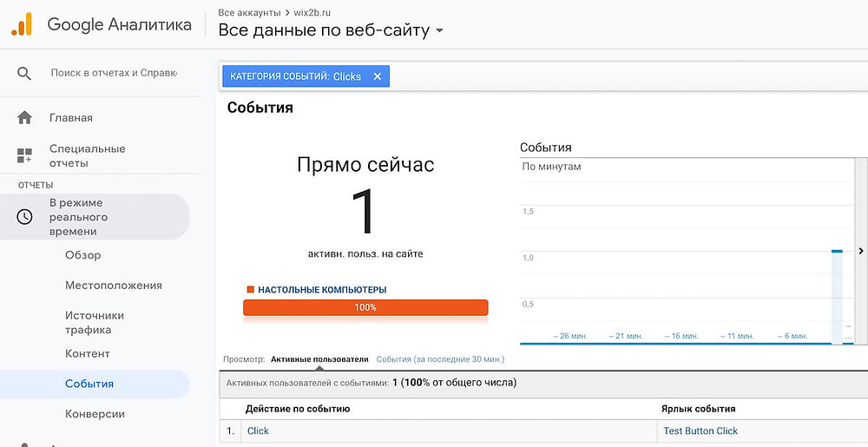Remove the Clicks event category filter
This screenshot has width=868, height=447.
[x=377, y=76]
